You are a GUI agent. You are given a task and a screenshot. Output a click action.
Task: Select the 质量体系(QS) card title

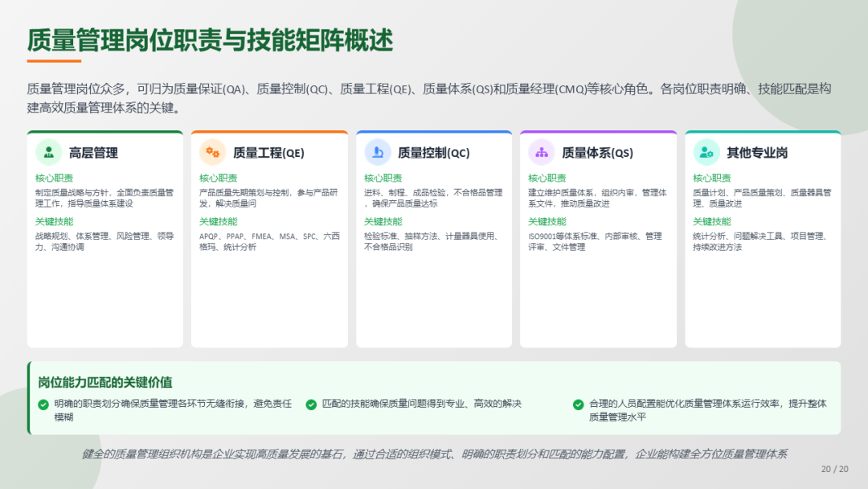point(597,153)
